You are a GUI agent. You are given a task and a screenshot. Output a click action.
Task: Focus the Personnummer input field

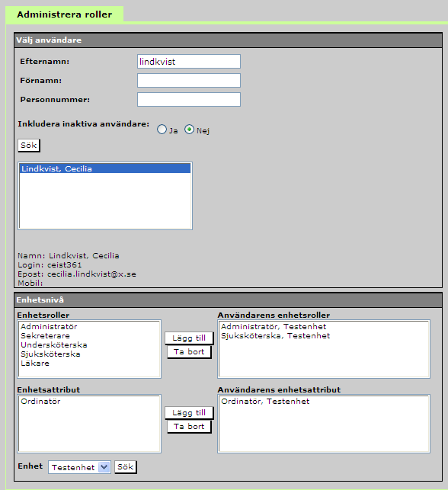click(x=189, y=99)
